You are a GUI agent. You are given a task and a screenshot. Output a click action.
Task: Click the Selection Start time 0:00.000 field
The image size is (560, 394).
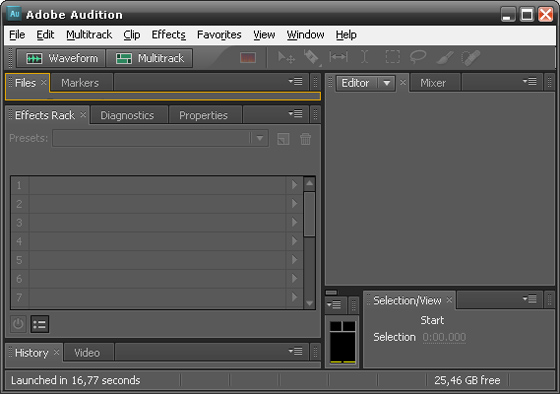point(444,337)
